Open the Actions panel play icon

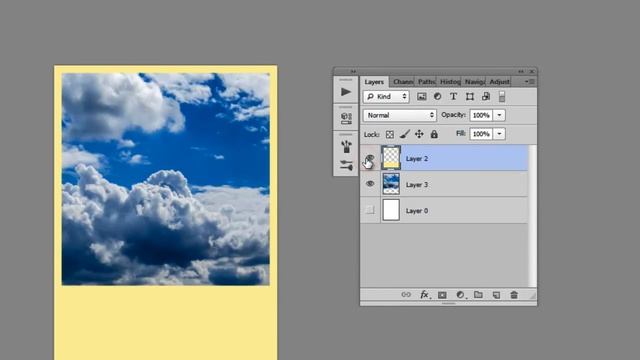point(346,92)
